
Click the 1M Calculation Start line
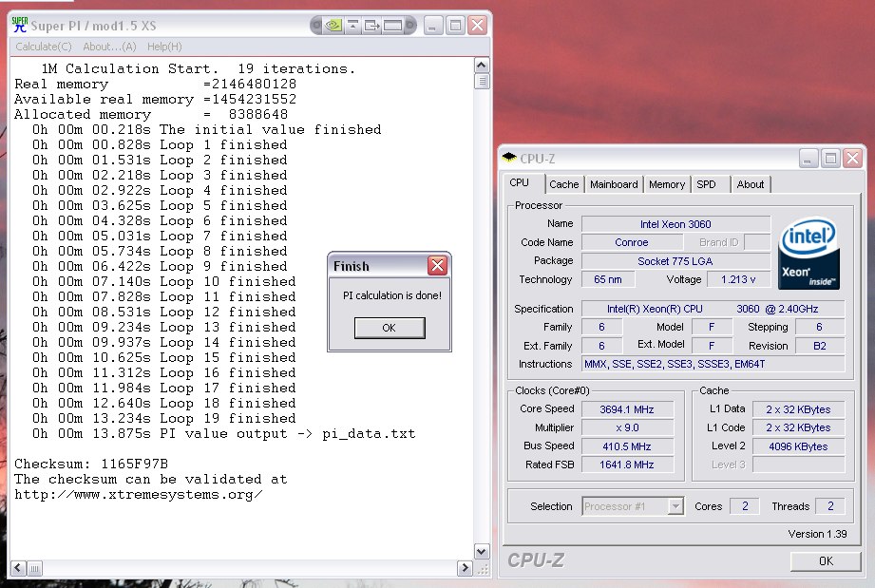199,68
